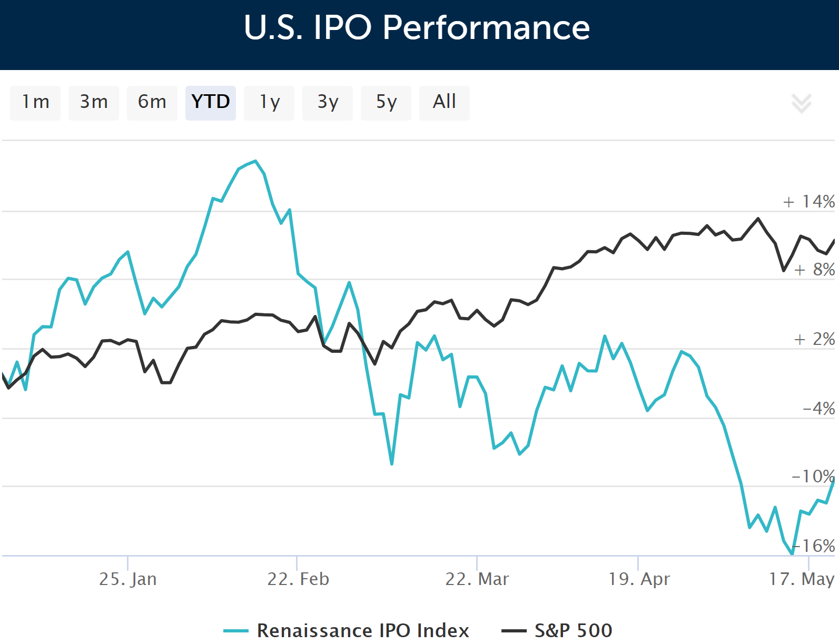
Task: Show the 1y performance range
Action: click(x=269, y=102)
